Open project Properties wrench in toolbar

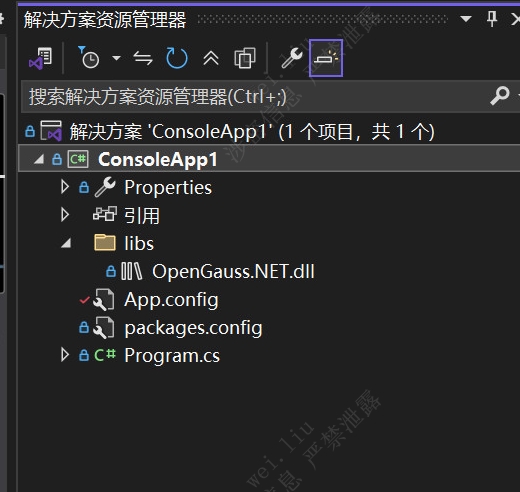[x=292, y=58]
